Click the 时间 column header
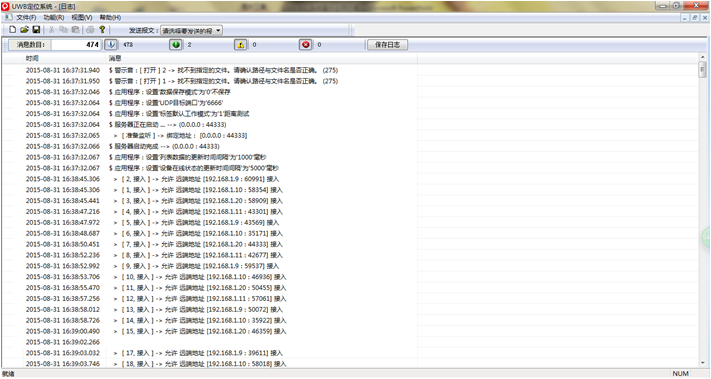 point(64,58)
